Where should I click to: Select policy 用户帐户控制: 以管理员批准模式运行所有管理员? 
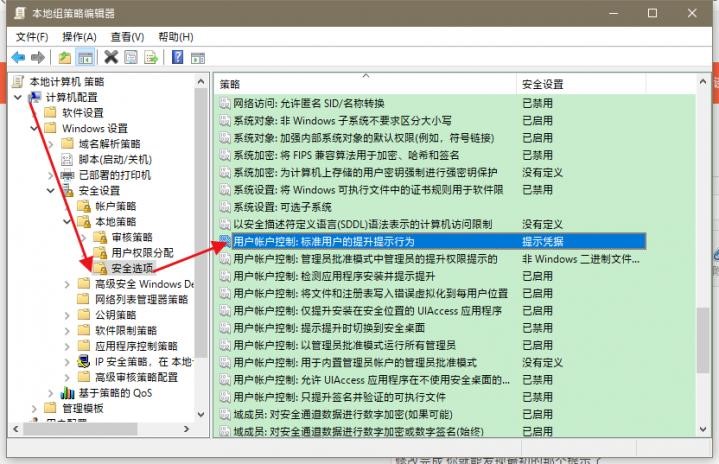coord(344,345)
